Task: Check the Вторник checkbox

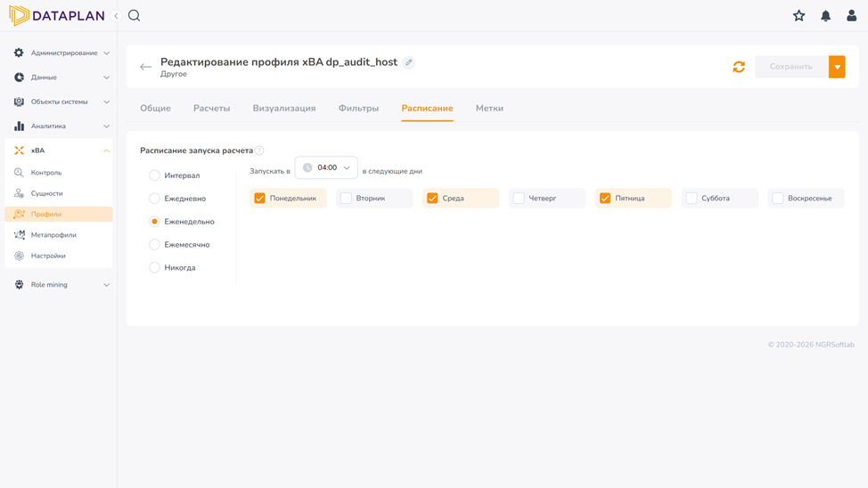Action: click(346, 198)
